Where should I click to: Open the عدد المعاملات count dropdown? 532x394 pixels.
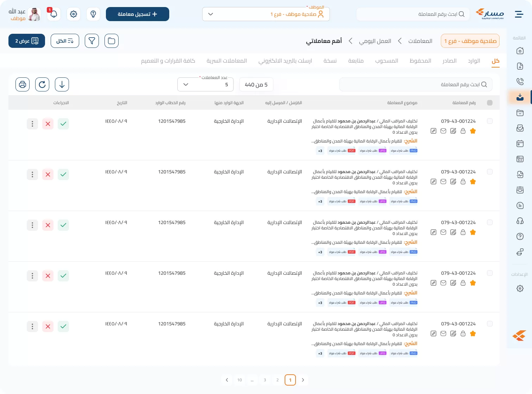point(205,84)
